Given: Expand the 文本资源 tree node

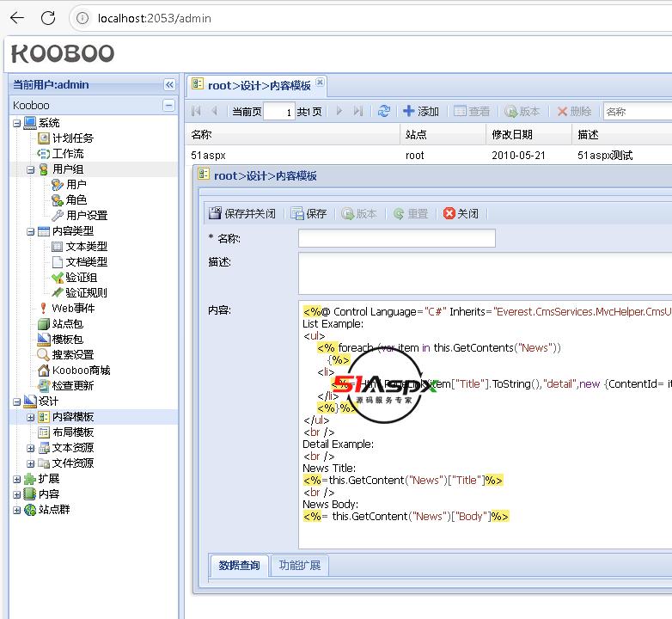Looking at the screenshot, I should (30, 448).
